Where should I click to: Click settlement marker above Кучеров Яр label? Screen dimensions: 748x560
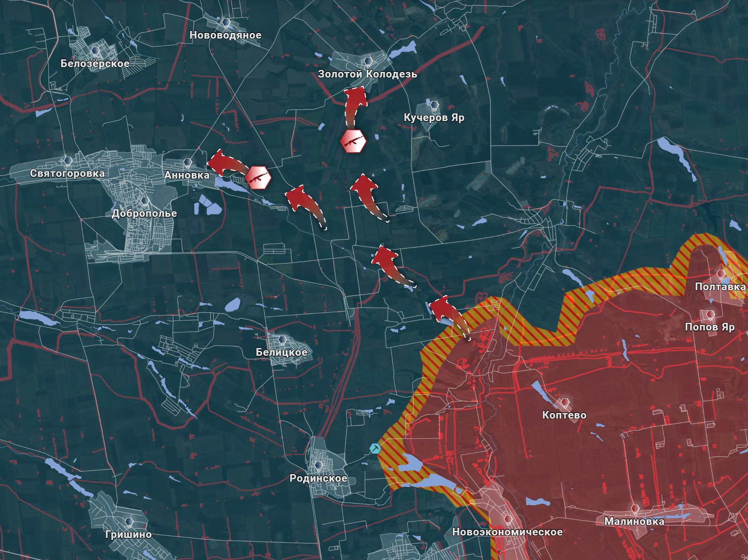(435, 104)
